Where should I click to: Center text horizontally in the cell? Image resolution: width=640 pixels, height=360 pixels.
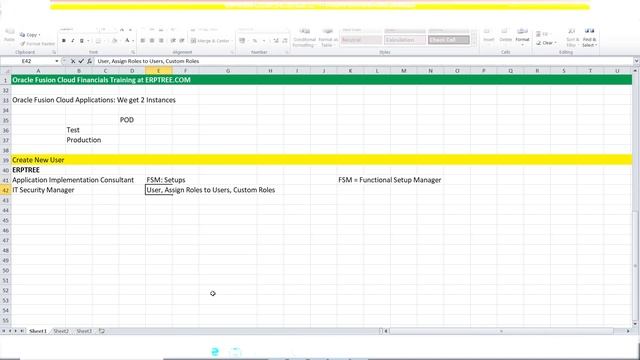point(152,41)
